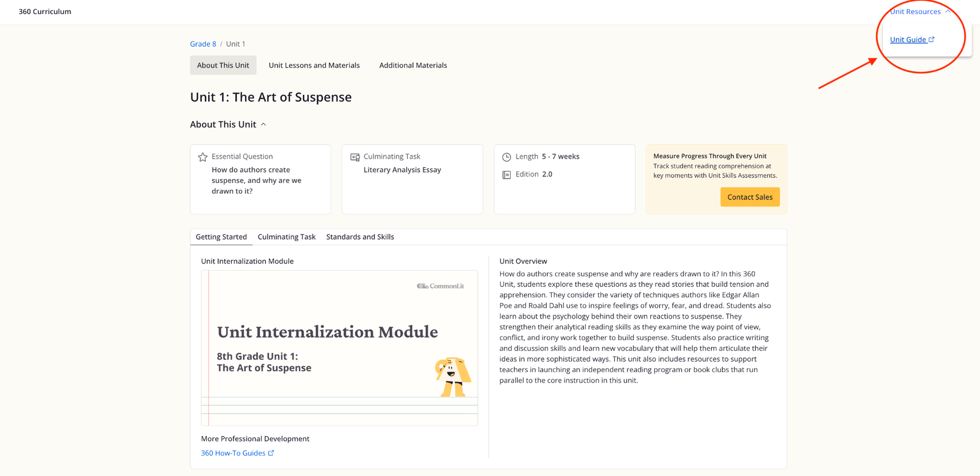
Task: Click the yellow mascot character illustration
Action: click(453, 376)
